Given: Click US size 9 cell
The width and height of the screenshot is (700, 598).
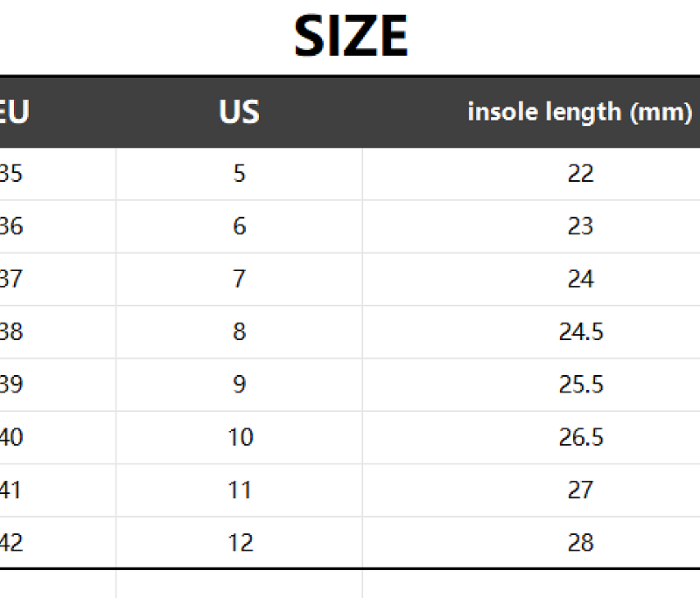Looking at the screenshot, I should [239, 385].
